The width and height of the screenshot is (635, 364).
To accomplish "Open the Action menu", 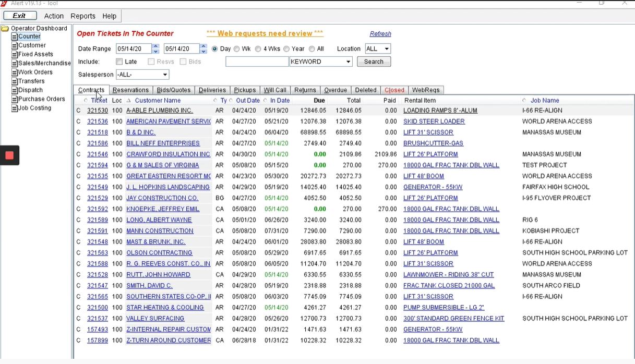I will click(54, 16).
